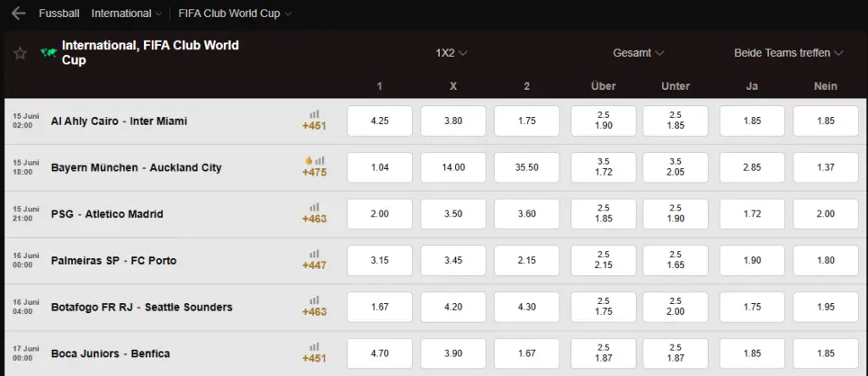Click the Fussball breadcrumb link

[59, 14]
